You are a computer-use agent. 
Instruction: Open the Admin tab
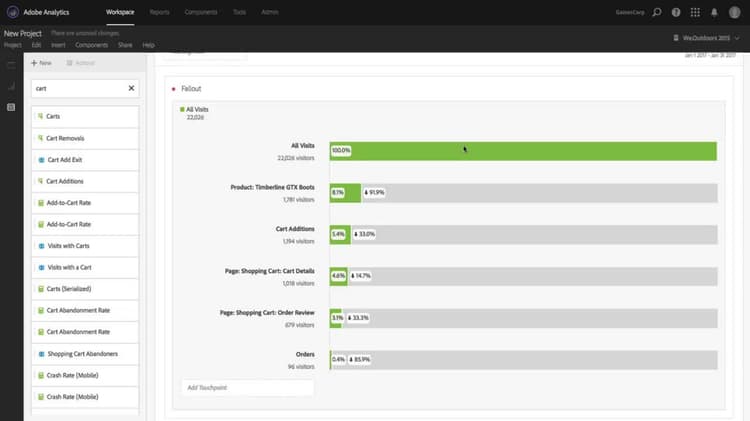[270, 12]
